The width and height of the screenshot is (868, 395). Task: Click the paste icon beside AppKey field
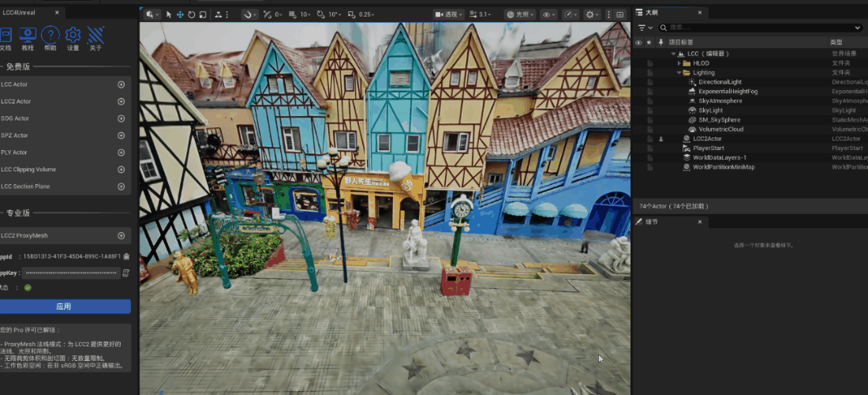[125, 273]
